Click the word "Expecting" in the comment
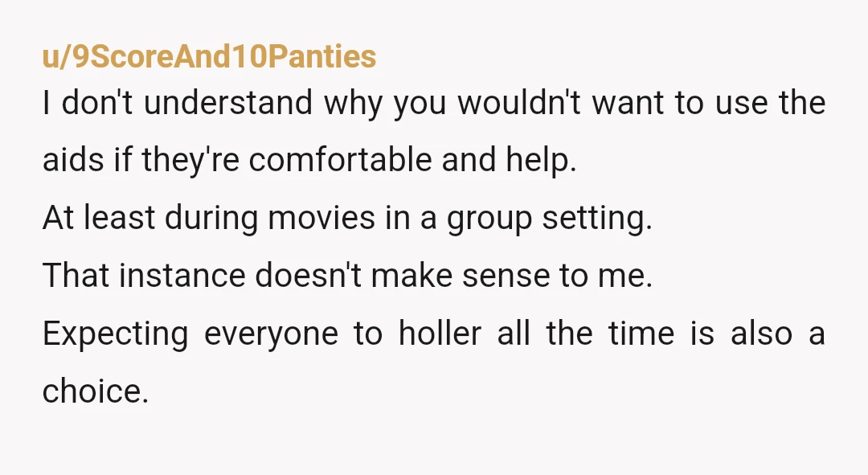Viewport: 868px width, 475px height. (115, 335)
